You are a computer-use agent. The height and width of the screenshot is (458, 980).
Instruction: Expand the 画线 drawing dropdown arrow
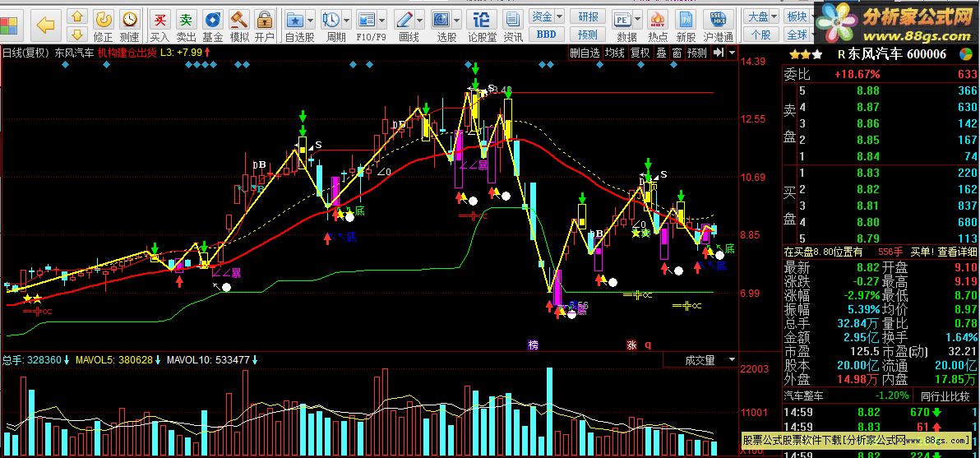(419, 20)
